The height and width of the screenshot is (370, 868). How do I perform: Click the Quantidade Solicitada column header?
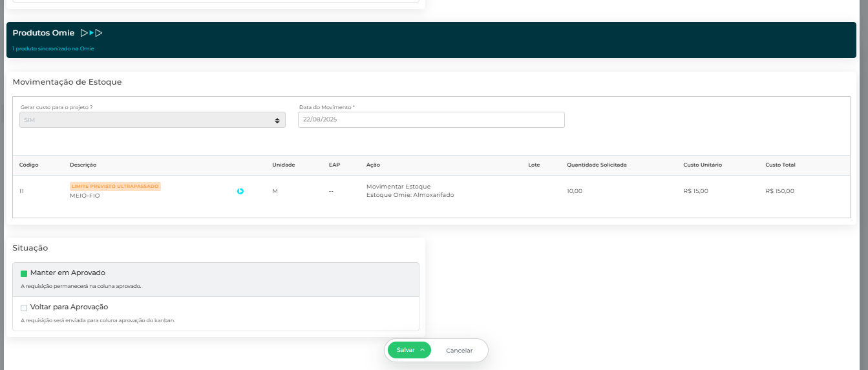tap(597, 165)
